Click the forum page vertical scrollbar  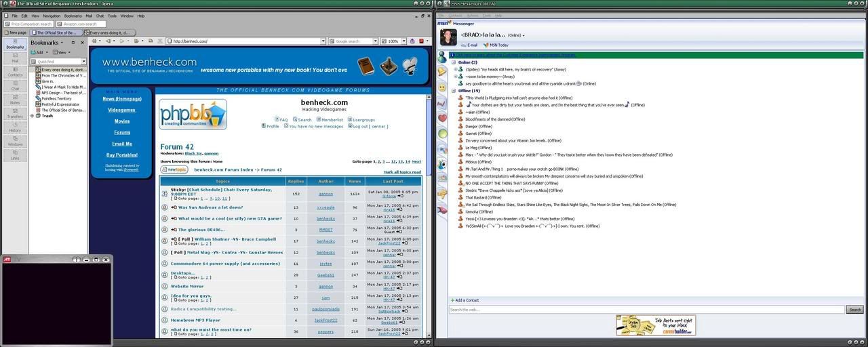tap(429, 216)
